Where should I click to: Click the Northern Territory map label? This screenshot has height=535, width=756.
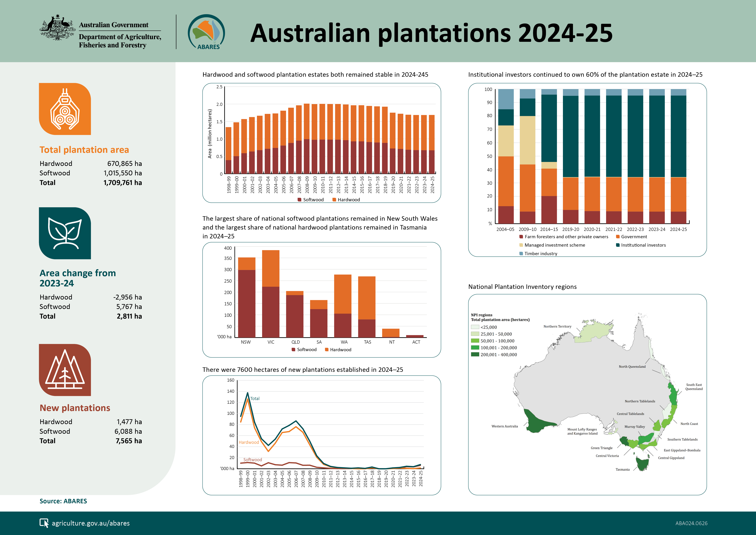click(x=557, y=327)
